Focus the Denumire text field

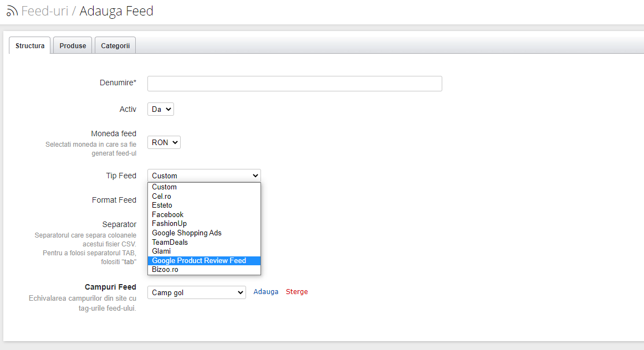294,83
